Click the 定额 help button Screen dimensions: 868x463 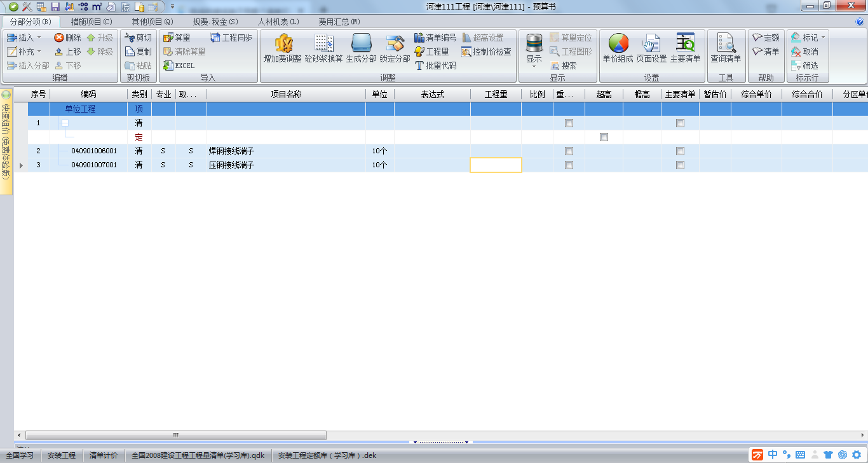(x=766, y=38)
